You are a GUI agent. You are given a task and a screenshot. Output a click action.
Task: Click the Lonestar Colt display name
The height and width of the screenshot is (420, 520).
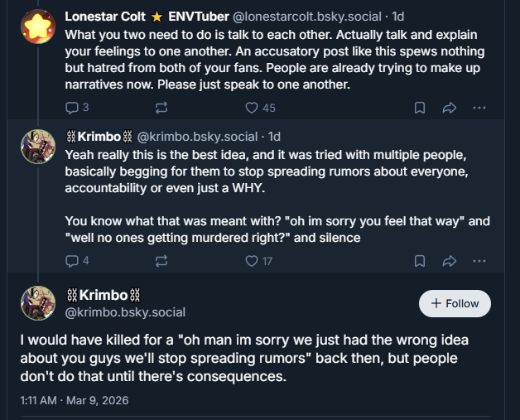(105, 16)
